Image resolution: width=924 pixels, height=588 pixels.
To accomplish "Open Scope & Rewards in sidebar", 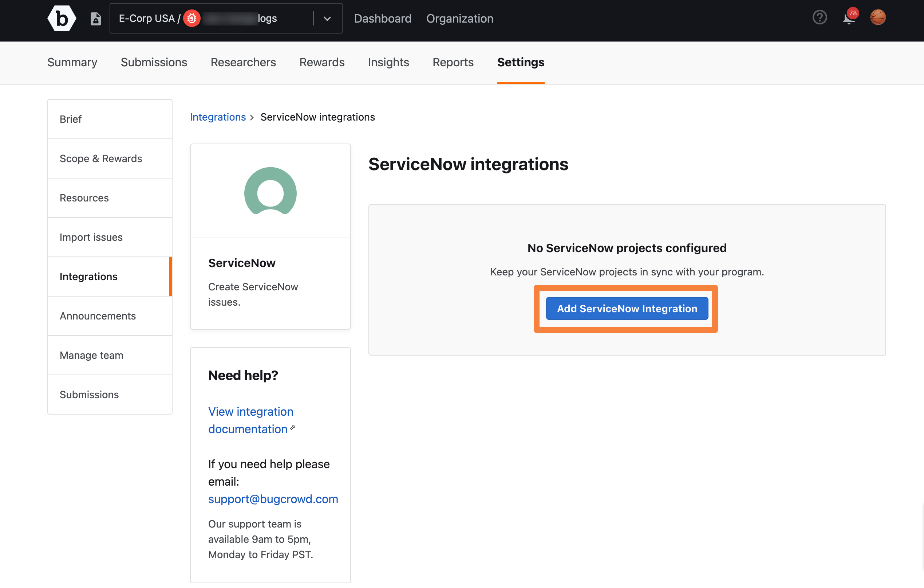I will pyautogui.click(x=110, y=158).
